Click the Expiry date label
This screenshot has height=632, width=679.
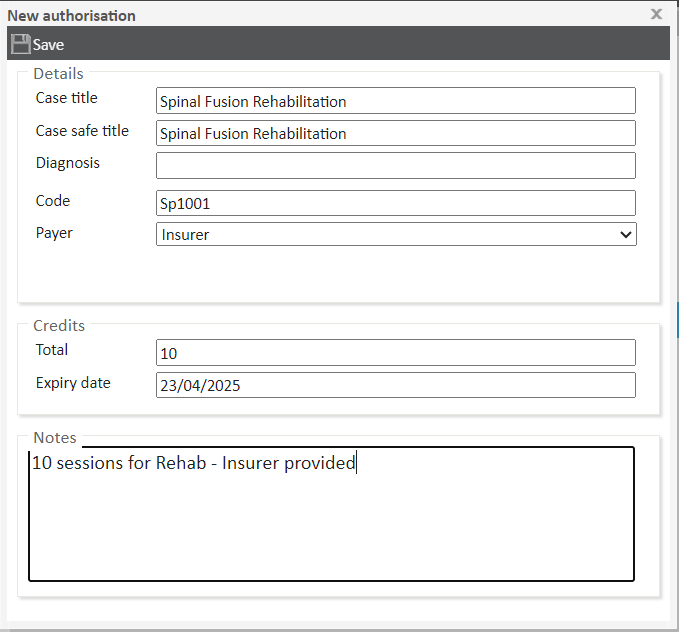(x=73, y=382)
